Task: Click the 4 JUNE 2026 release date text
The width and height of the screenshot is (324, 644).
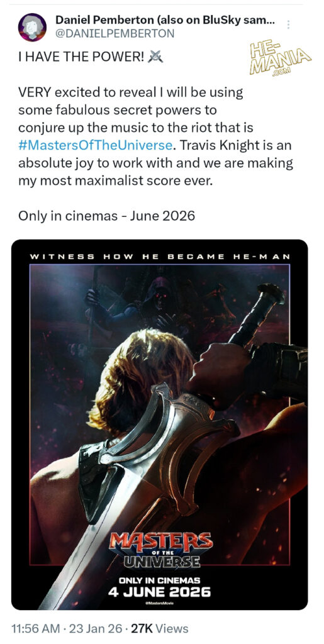Action: pyautogui.click(x=159, y=592)
